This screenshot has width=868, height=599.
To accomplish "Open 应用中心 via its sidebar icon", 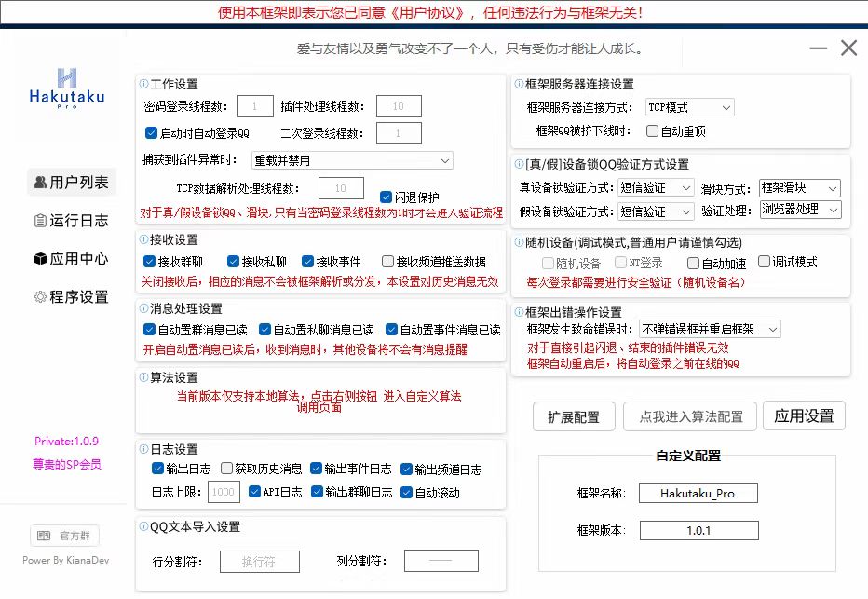I will coord(41,260).
